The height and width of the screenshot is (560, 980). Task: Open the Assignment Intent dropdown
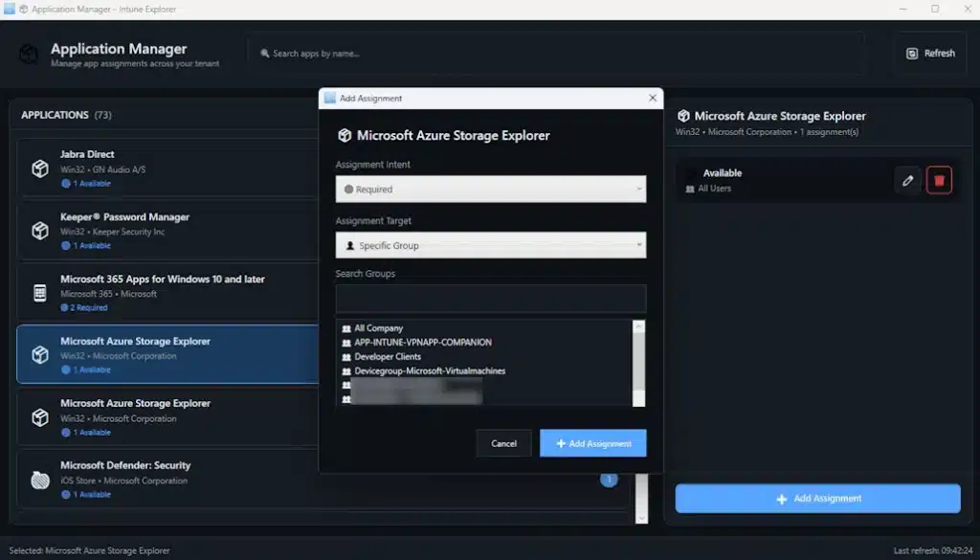(x=490, y=190)
